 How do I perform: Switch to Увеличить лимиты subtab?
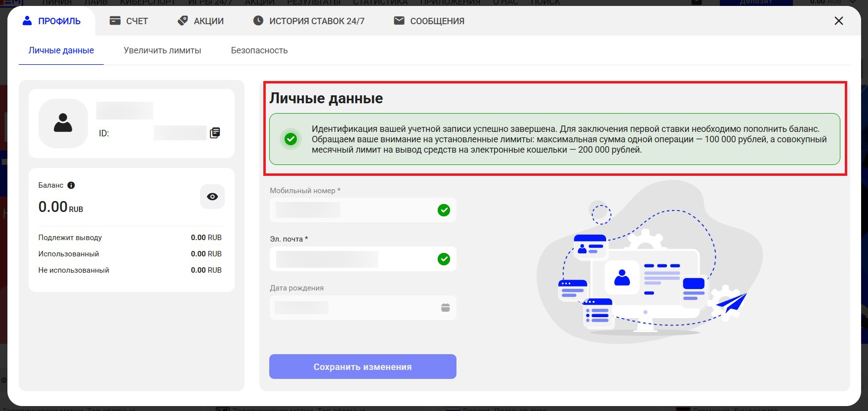[162, 50]
